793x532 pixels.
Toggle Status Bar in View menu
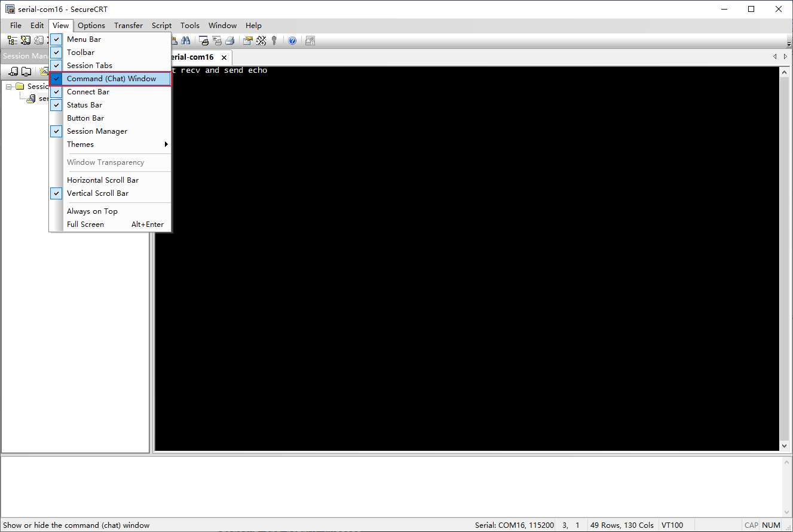click(111, 105)
